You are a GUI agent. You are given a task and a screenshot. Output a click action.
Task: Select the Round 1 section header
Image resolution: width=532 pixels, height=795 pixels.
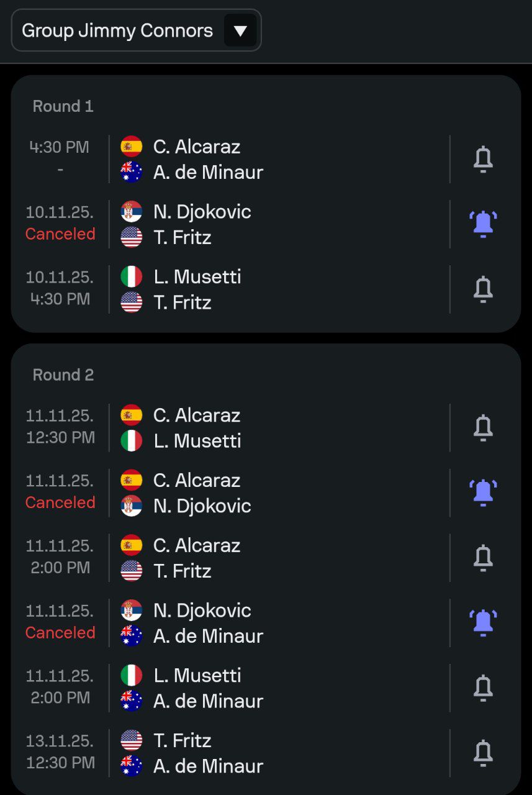coord(63,106)
